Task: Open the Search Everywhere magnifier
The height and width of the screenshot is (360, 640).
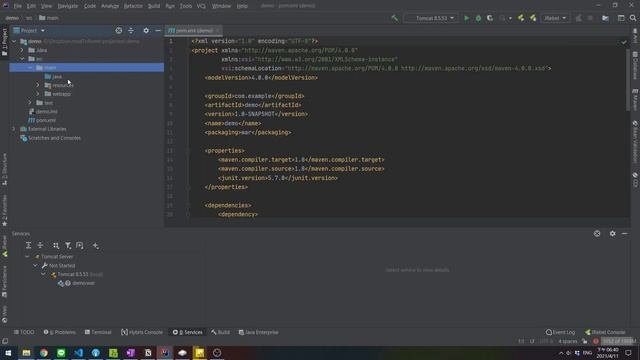Action: 633,18
